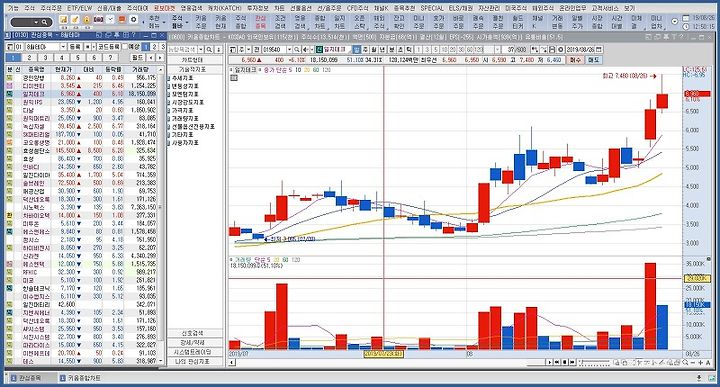Screen dimensions: 720x387
Task: Open the watchlist group name dropdown
Action: coord(63,47)
